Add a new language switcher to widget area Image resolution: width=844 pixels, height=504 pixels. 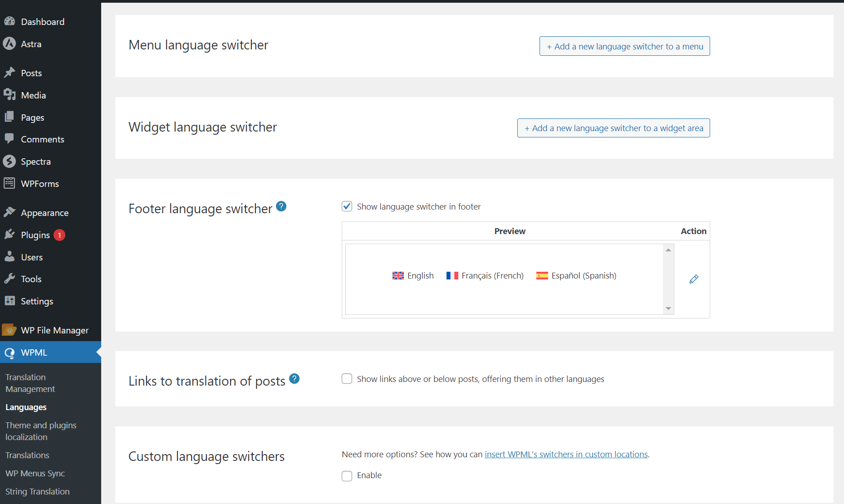pyautogui.click(x=613, y=128)
